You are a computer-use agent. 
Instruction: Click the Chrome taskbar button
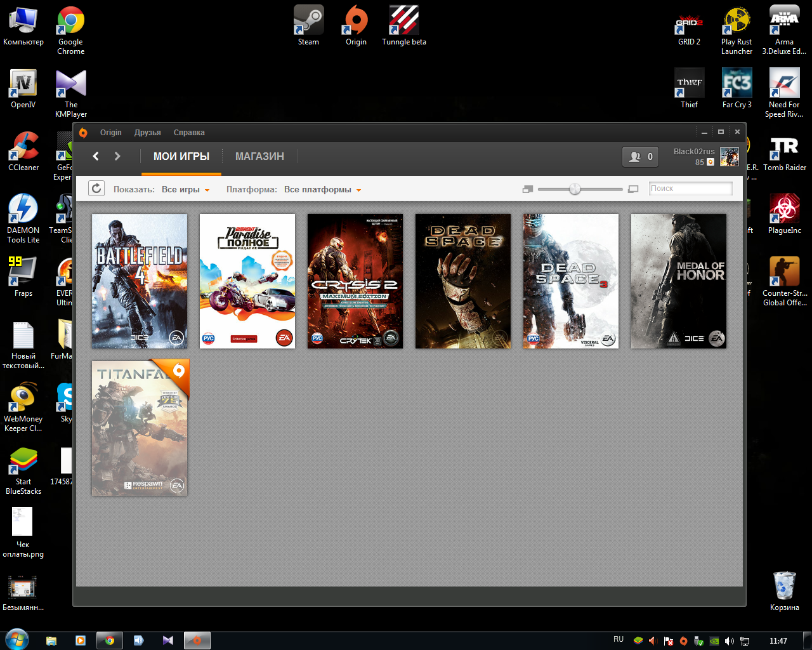(x=110, y=640)
